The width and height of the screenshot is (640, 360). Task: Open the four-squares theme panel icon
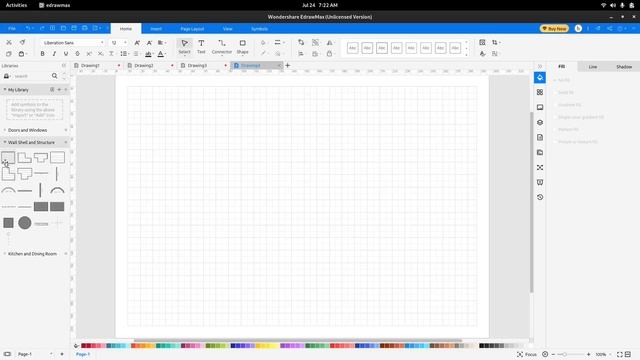click(x=540, y=92)
